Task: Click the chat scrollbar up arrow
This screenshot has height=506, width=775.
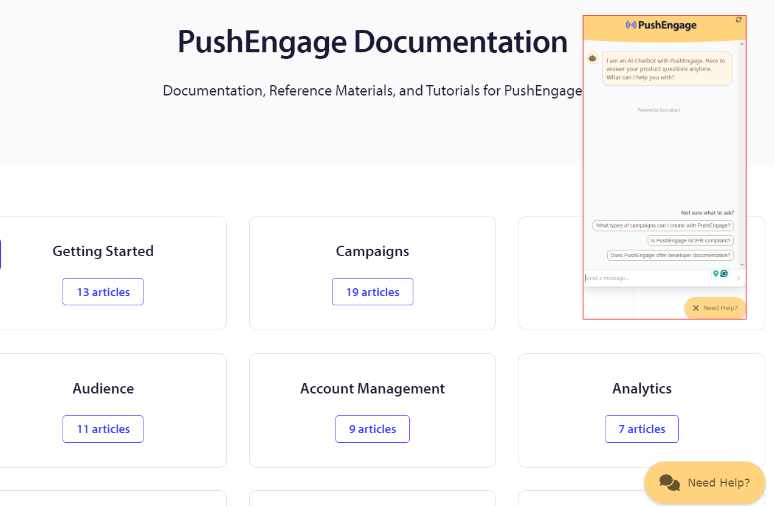Action: pos(742,44)
